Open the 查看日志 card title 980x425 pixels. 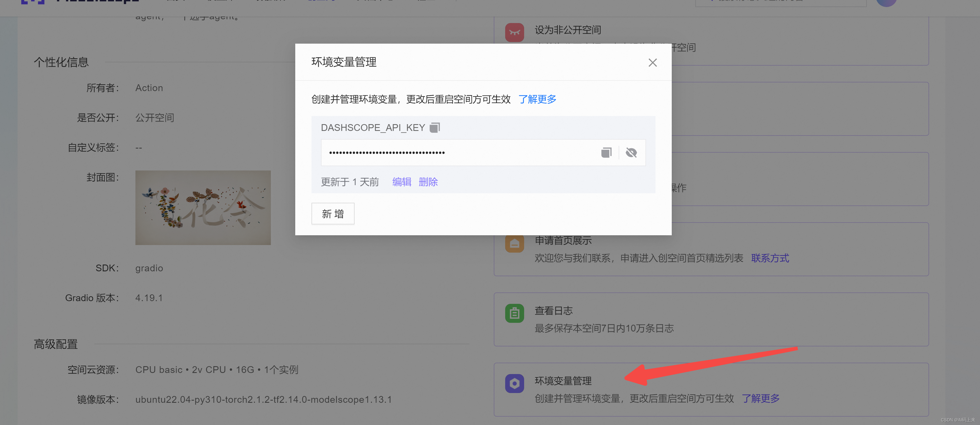(554, 311)
